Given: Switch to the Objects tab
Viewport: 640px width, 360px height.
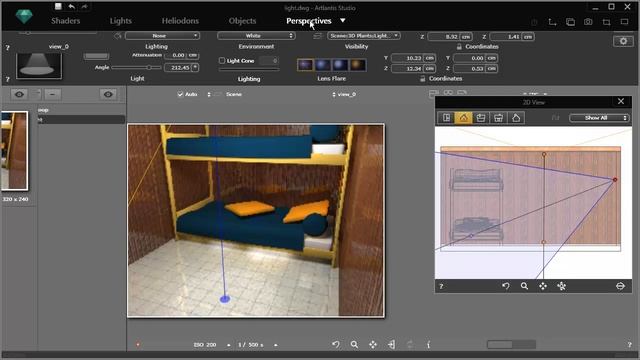Looking at the screenshot, I should [x=242, y=21].
